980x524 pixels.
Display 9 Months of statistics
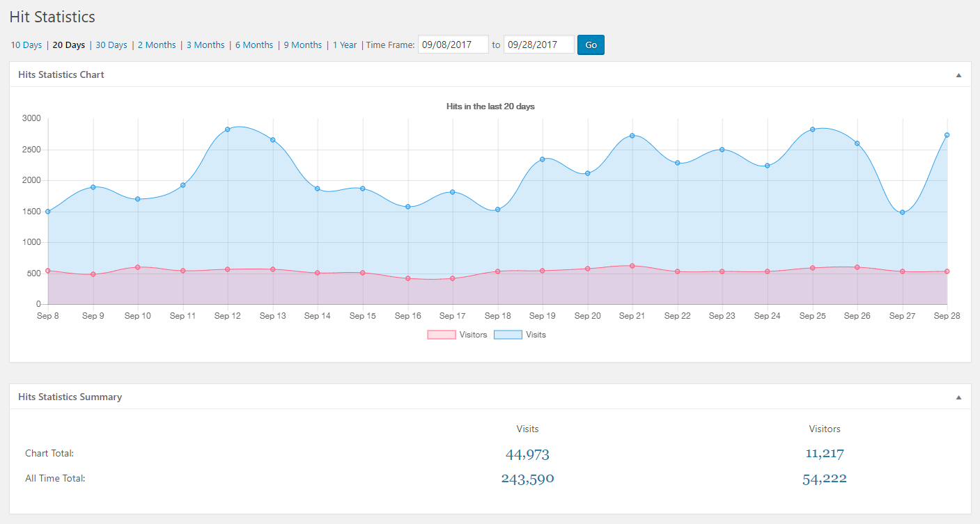click(302, 45)
